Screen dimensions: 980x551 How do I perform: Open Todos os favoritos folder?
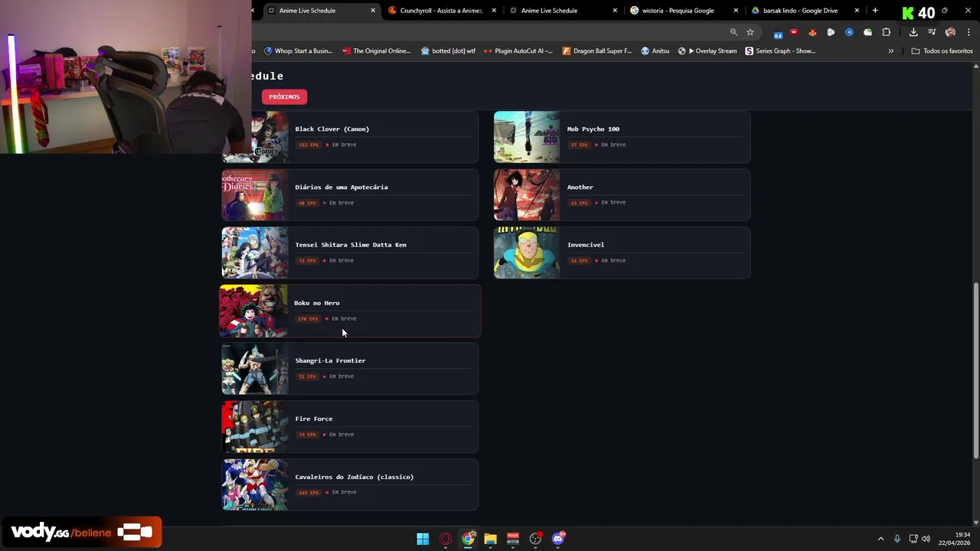[942, 51]
